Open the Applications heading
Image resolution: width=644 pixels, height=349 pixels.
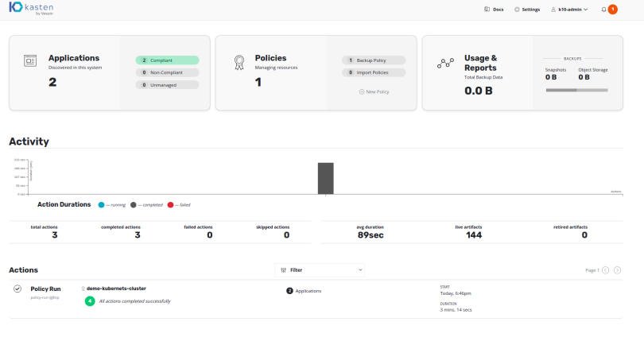tap(74, 58)
